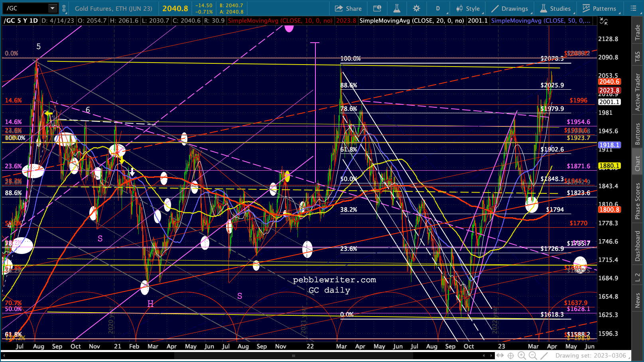Screen dimensions: 644x362
Task: Open the Drawings menu
Action: tap(510, 8)
